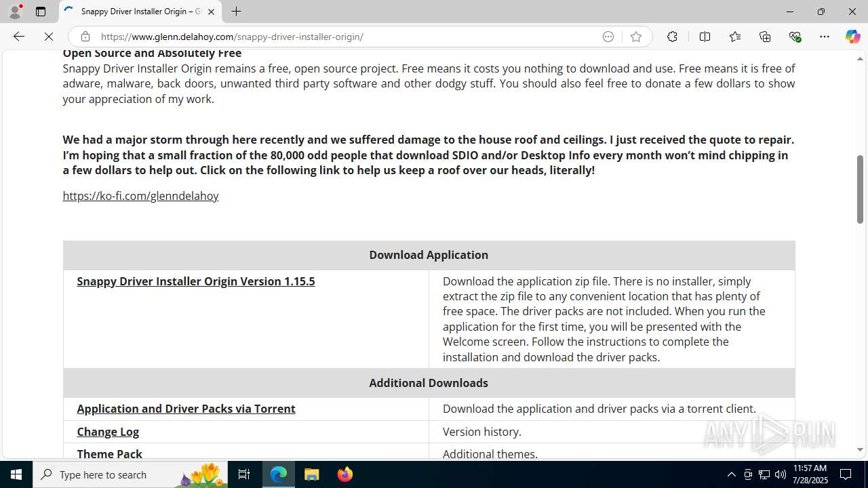Screen dimensions: 868x488
Task: View site information lock icon
Action: click(85, 37)
